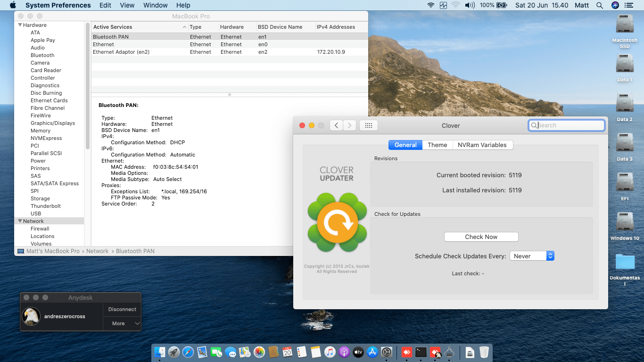Focus the Search field in Clover window
644x362 pixels.
click(567, 125)
